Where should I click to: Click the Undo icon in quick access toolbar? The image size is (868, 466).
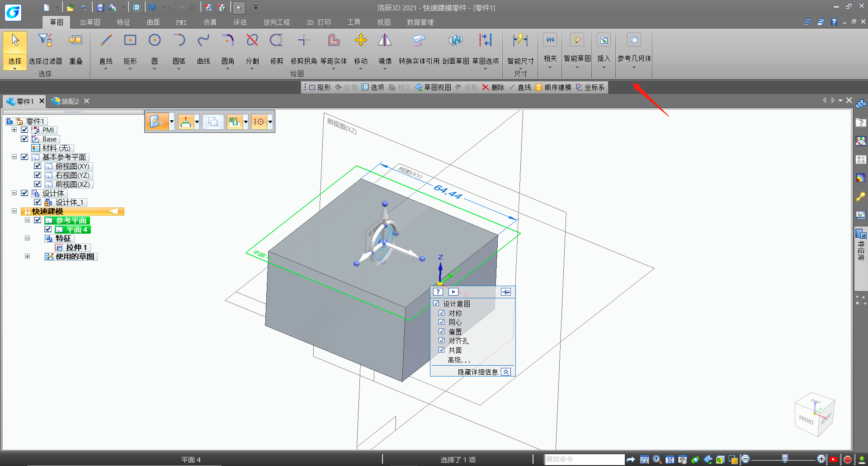click(152, 8)
